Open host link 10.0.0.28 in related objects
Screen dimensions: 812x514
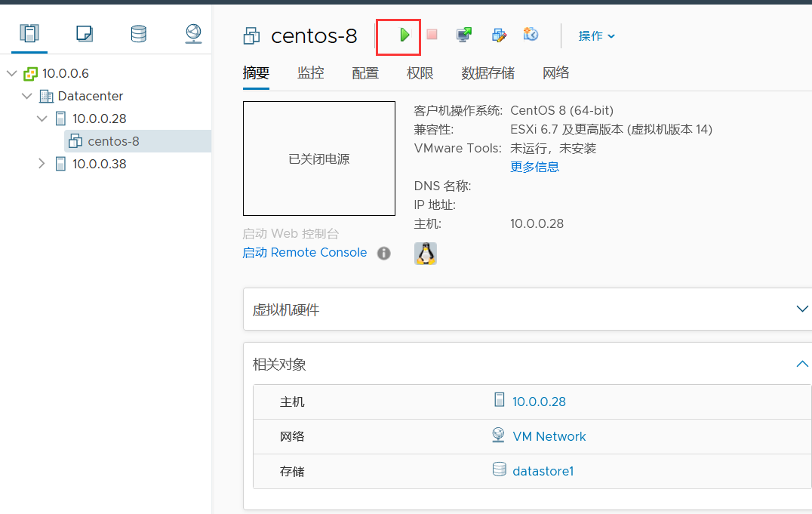click(539, 402)
